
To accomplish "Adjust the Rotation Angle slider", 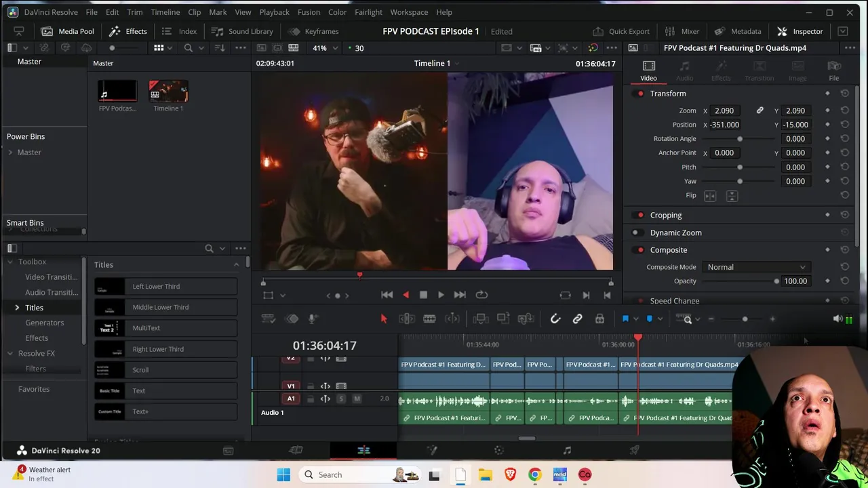I will tap(740, 139).
